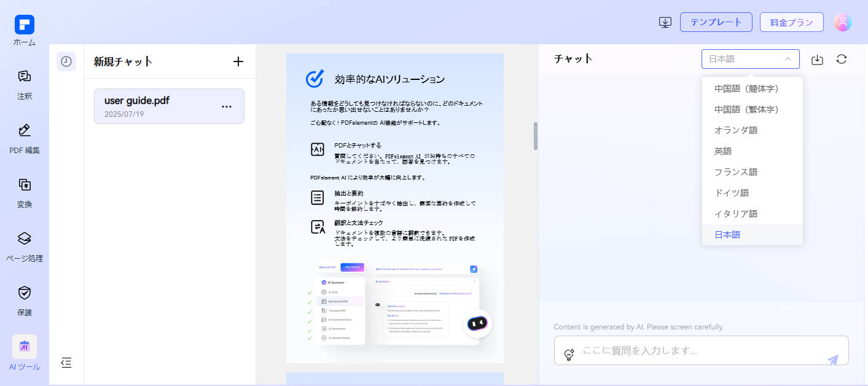Click the desktop download icon in header

[x=665, y=23]
